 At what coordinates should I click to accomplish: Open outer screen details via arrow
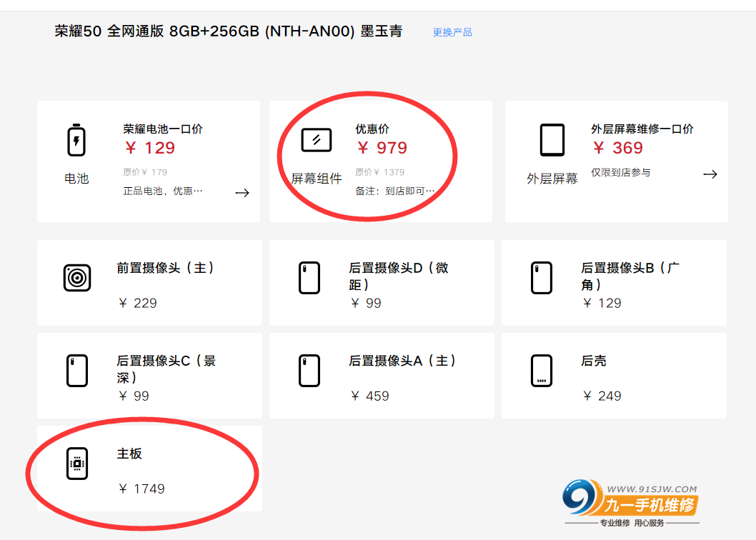(710, 174)
